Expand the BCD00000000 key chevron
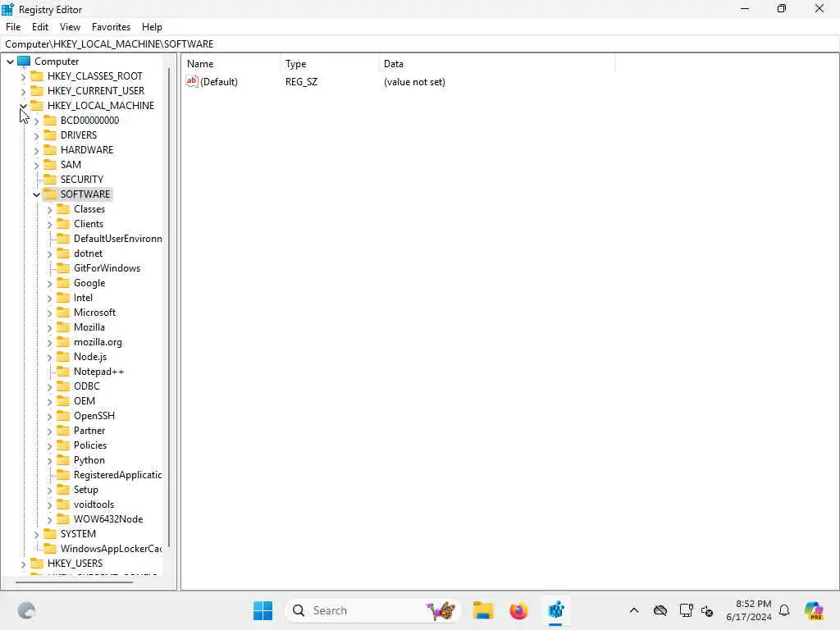This screenshot has width=840, height=630. 36,121
